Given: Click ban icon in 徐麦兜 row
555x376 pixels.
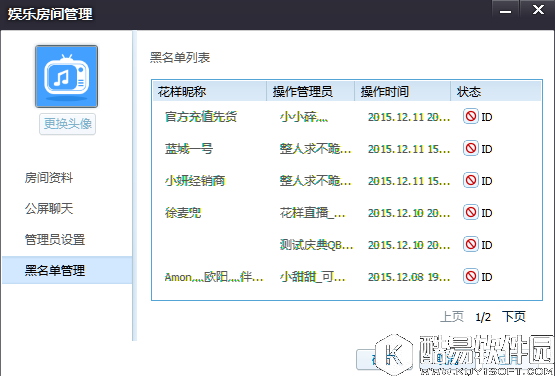Looking at the screenshot, I should (471, 212).
